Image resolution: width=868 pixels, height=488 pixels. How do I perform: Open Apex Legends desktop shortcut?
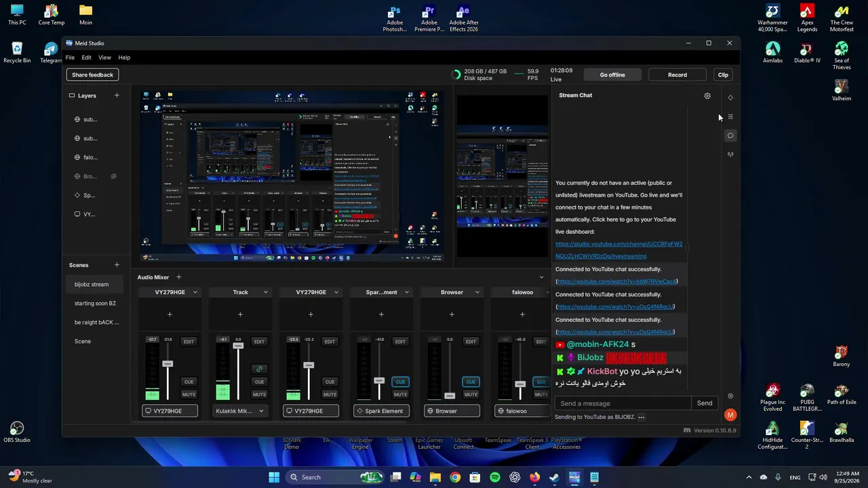(807, 19)
